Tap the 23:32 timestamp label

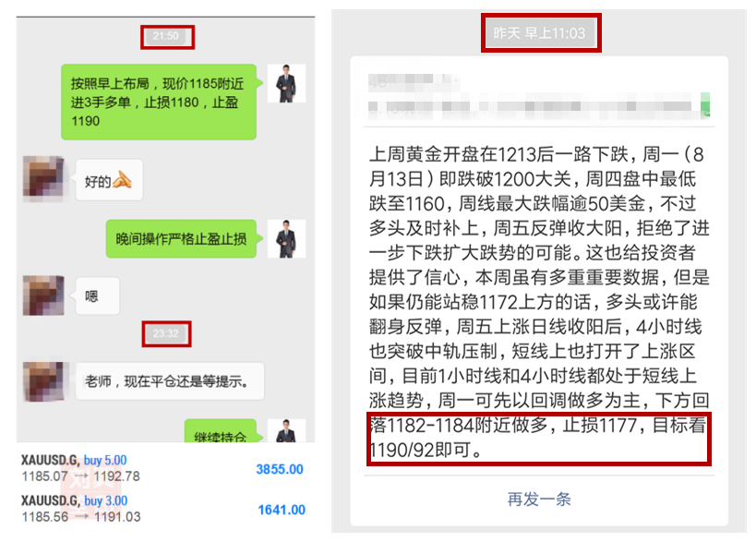click(x=166, y=333)
